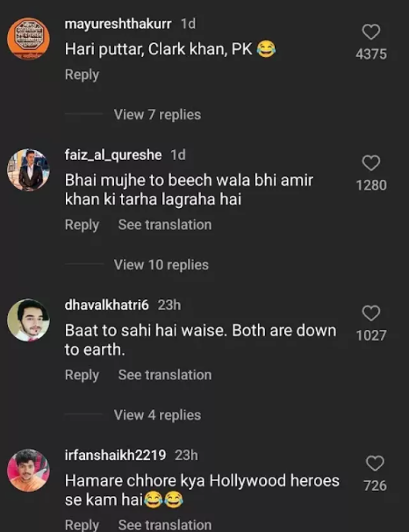This screenshot has height=532, width=409.
Task: Expand View 10 replies
Action: pyautogui.click(x=161, y=265)
